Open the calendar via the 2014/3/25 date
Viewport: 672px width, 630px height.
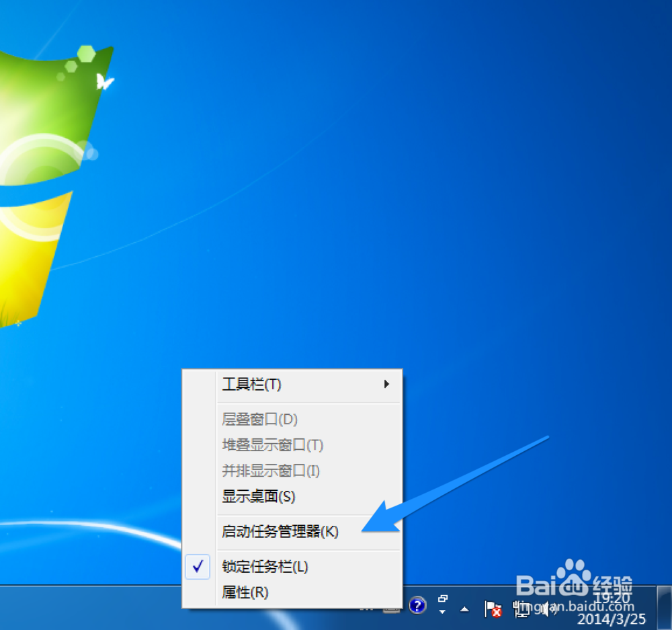click(610, 617)
